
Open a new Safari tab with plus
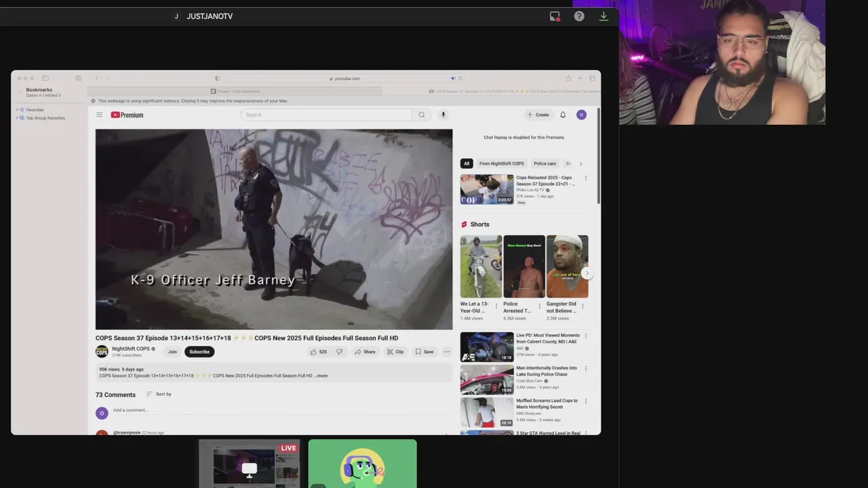tap(580, 78)
